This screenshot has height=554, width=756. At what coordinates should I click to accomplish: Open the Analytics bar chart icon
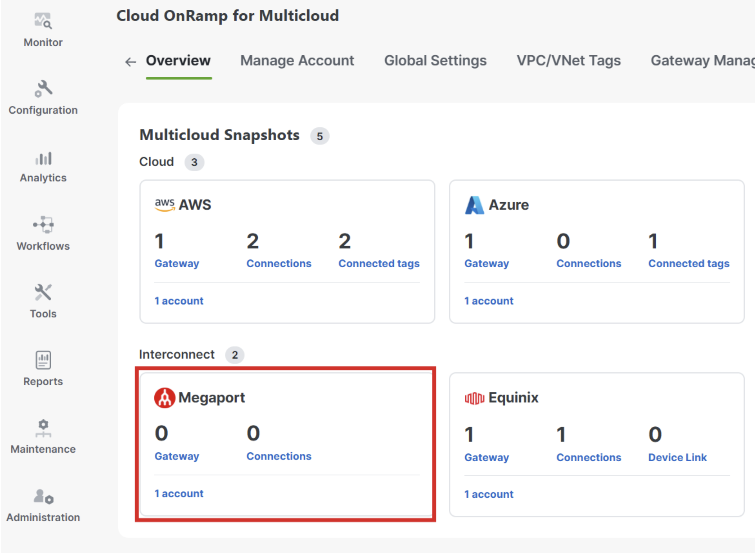(x=43, y=158)
